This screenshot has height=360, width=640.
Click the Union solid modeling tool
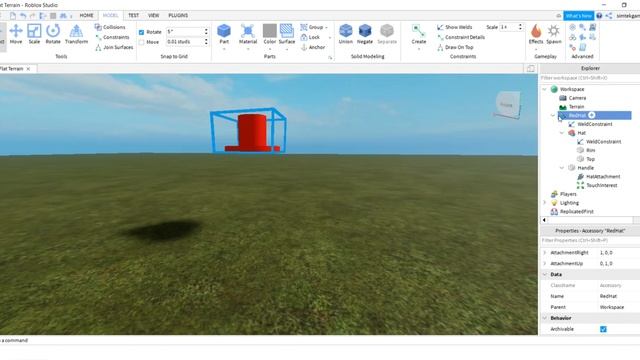(346, 34)
